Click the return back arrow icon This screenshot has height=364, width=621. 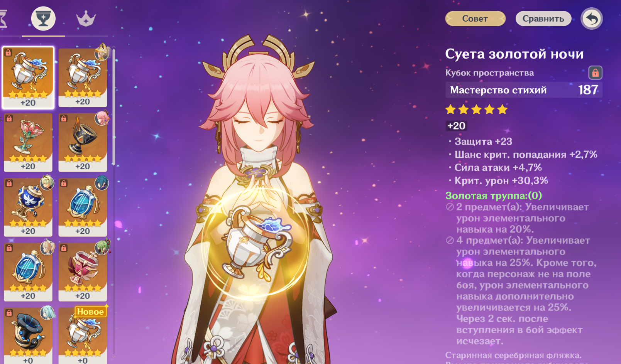pos(592,19)
